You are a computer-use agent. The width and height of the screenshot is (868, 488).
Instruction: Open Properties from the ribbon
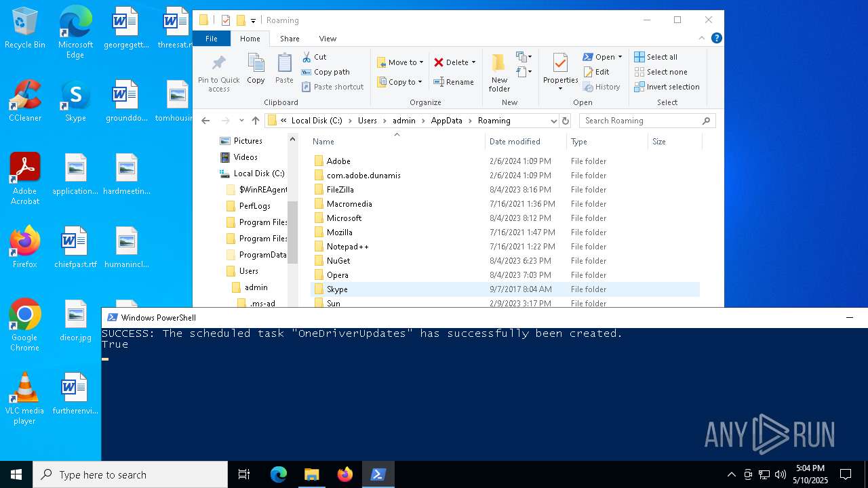point(560,73)
